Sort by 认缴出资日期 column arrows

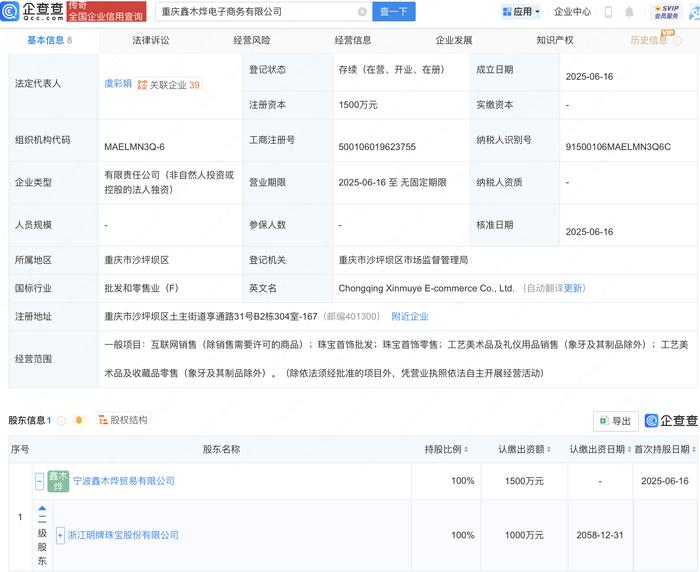click(x=629, y=449)
